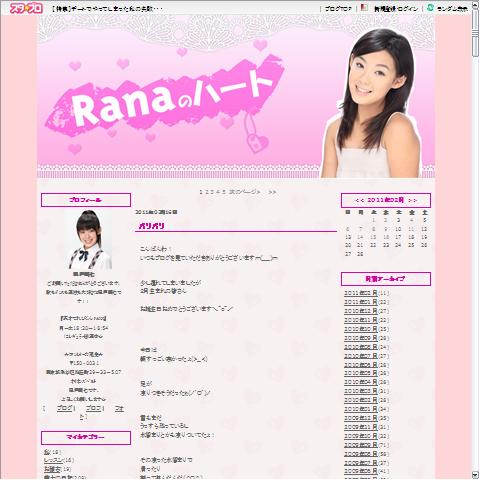
Task: Go to page 5 in pagination
Action: [x=224, y=192]
